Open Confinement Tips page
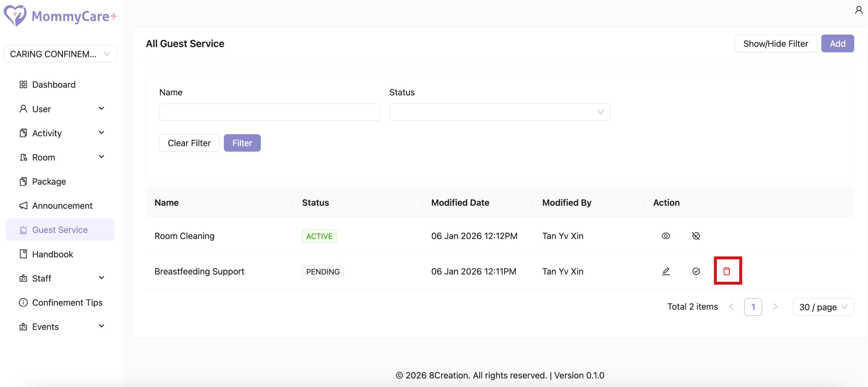The image size is (868, 387). click(x=67, y=302)
